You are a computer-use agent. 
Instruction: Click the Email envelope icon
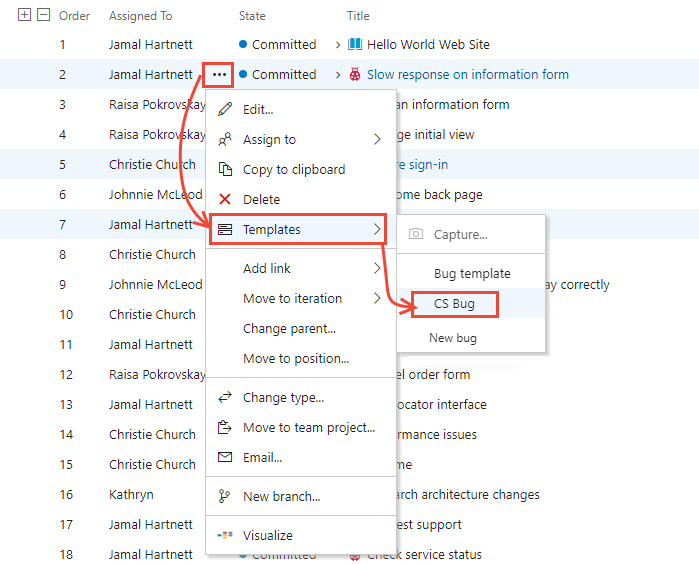coord(225,457)
